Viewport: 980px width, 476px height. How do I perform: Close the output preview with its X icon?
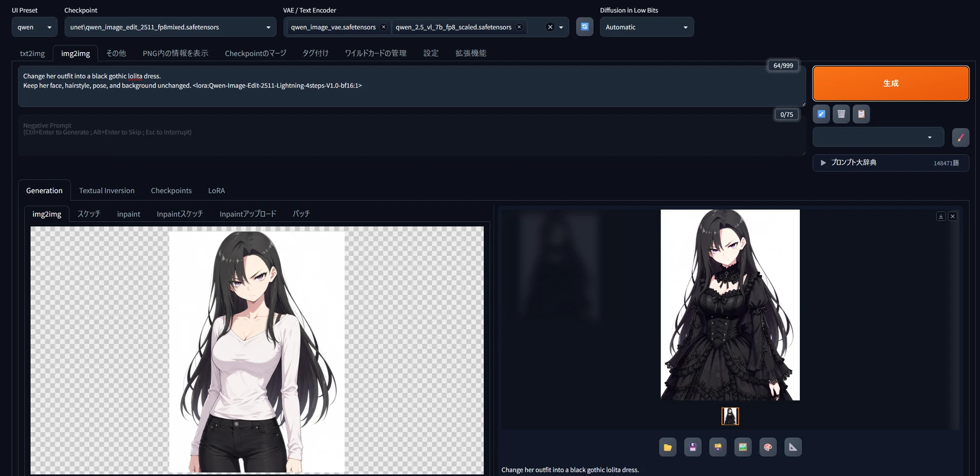point(952,217)
